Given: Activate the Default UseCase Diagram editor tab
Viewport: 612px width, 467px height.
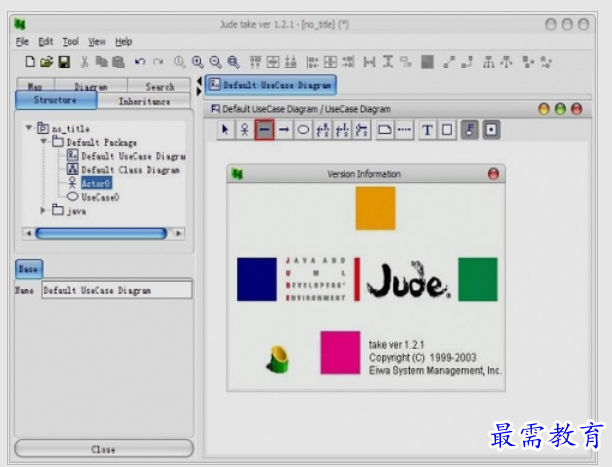Looking at the screenshot, I should [271, 85].
